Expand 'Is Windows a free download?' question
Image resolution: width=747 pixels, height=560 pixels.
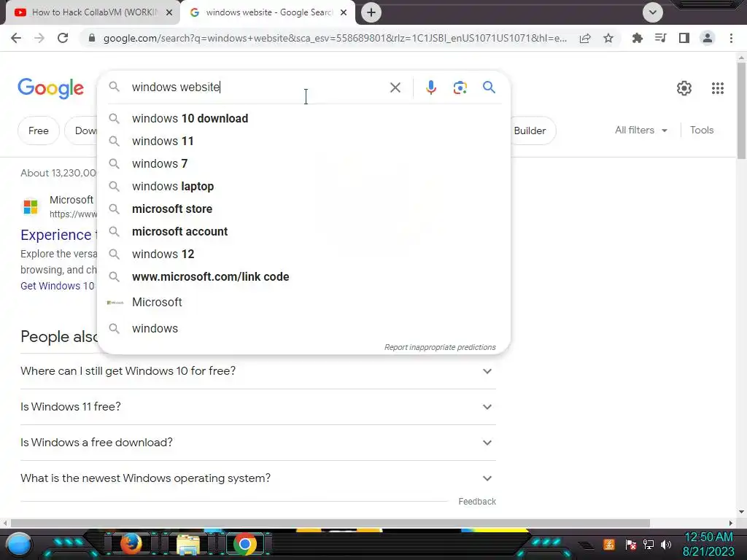pos(258,443)
